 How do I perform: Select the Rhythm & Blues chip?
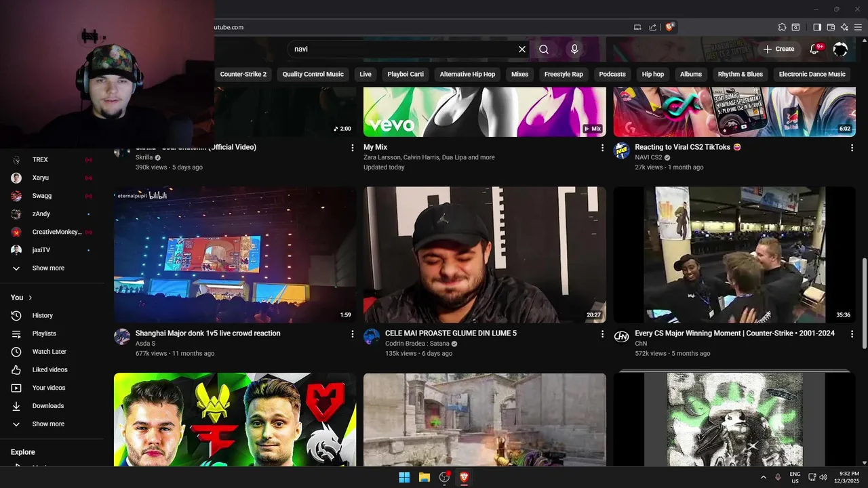pyautogui.click(x=741, y=75)
